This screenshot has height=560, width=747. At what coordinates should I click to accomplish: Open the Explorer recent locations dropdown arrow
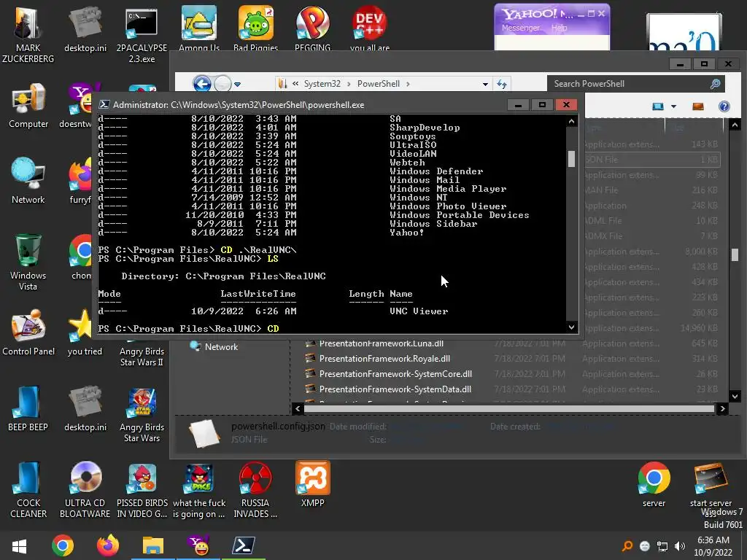click(x=237, y=85)
